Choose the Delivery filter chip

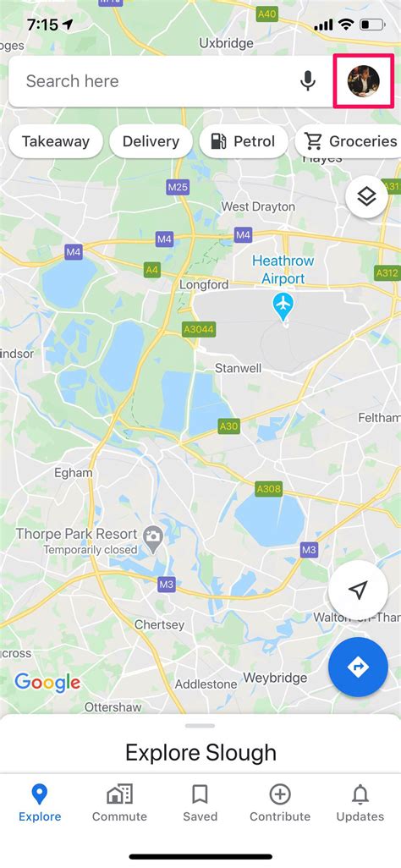[x=151, y=142]
